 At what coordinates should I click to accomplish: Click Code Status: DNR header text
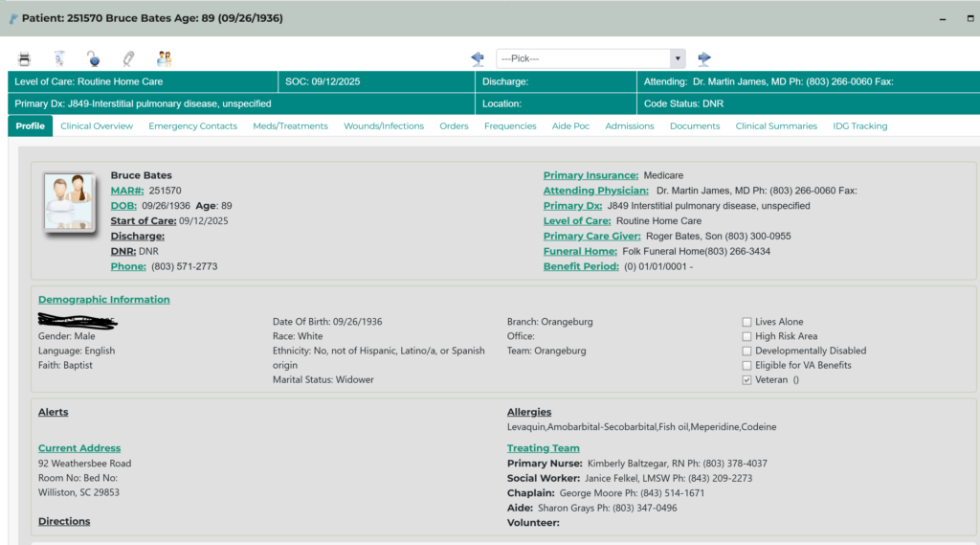click(683, 103)
